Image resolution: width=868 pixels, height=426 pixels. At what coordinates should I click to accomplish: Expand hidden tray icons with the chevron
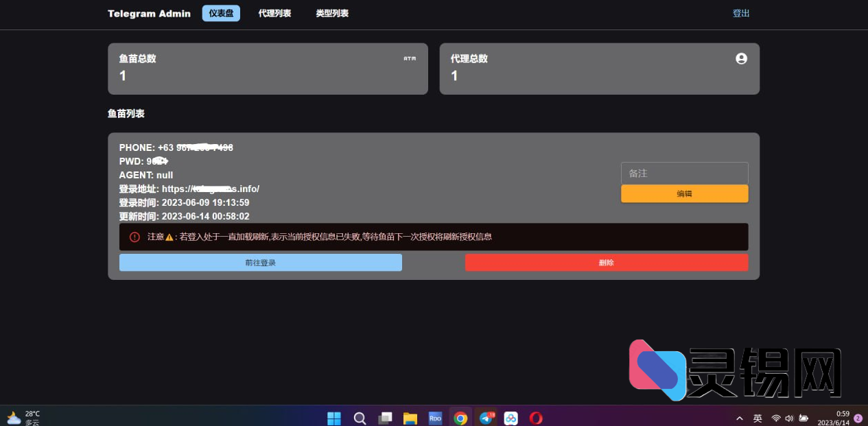tap(740, 418)
